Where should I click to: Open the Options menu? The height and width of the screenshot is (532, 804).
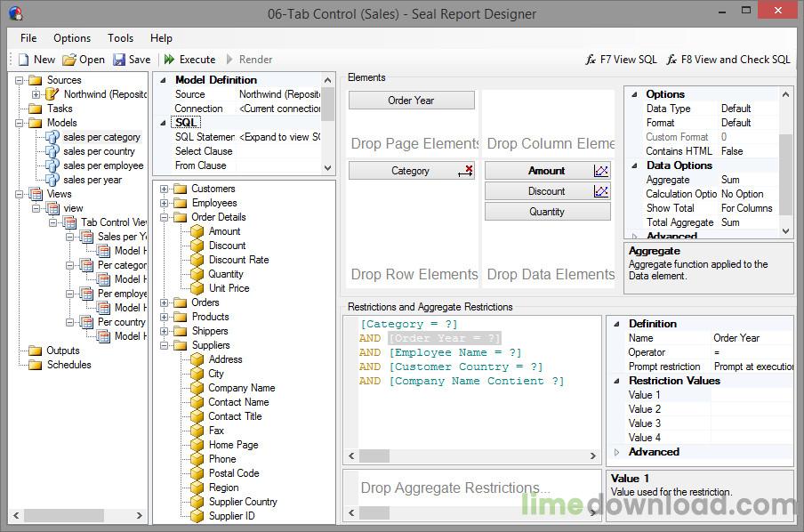pyautogui.click(x=72, y=38)
